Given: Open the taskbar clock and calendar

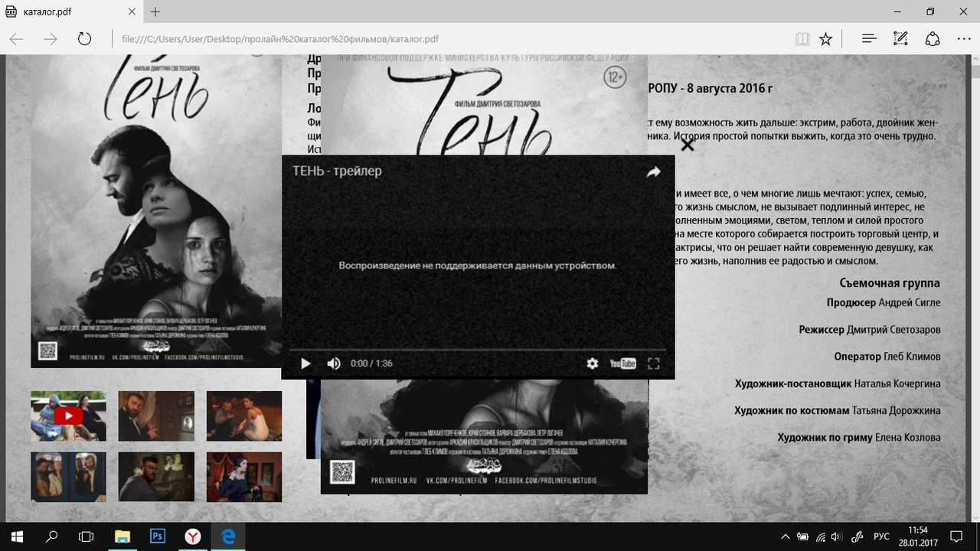Looking at the screenshot, I should point(917,536).
